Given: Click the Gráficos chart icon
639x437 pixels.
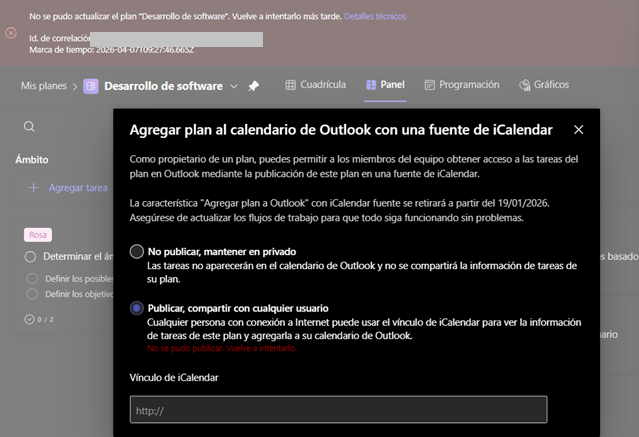Looking at the screenshot, I should pyautogui.click(x=524, y=85).
